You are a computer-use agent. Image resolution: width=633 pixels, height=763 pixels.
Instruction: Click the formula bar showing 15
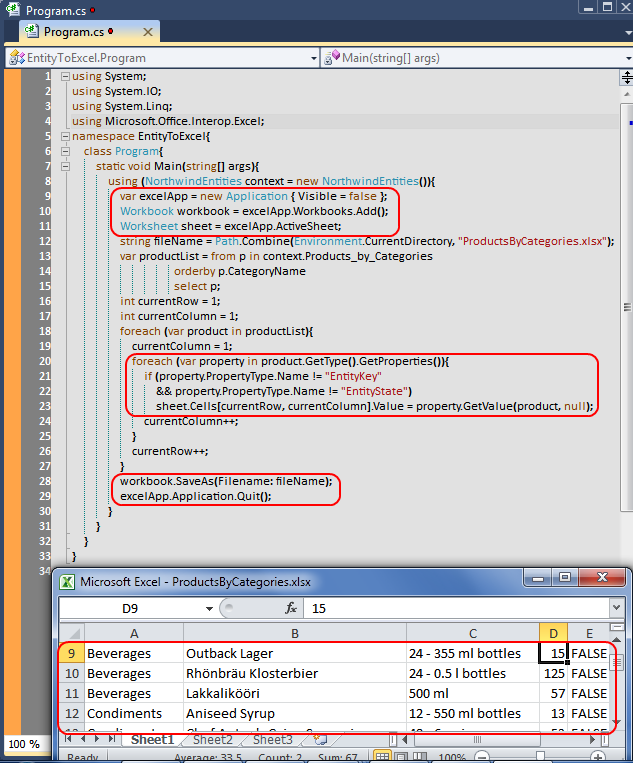[450, 608]
